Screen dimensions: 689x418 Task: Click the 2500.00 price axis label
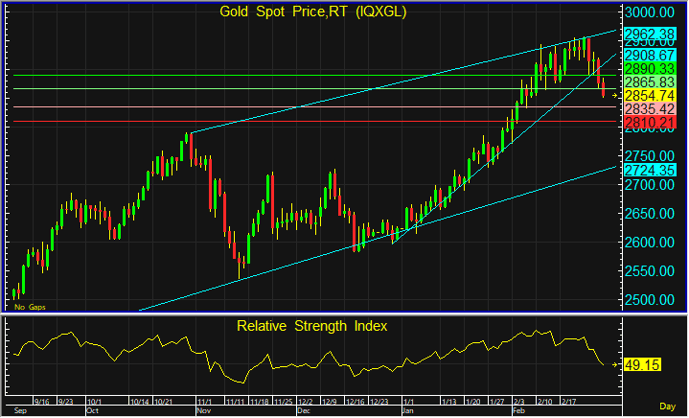(x=652, y=300)
